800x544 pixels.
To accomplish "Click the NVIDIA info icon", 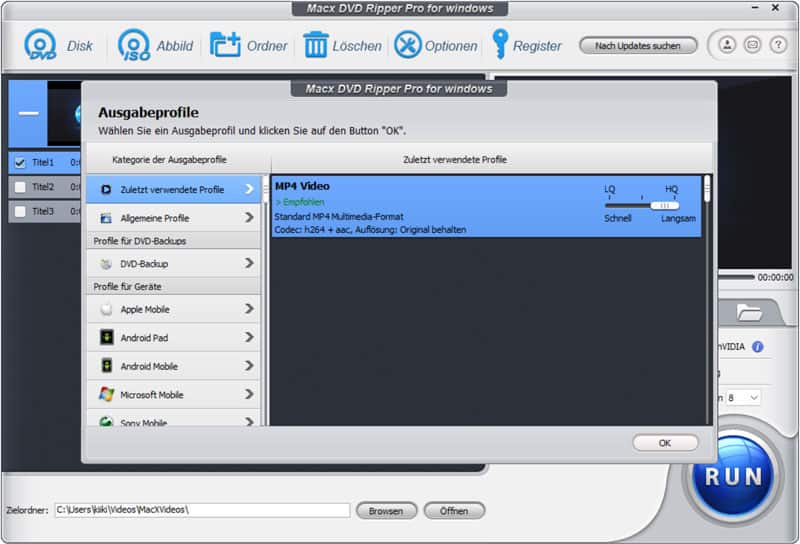I will 758,347.
